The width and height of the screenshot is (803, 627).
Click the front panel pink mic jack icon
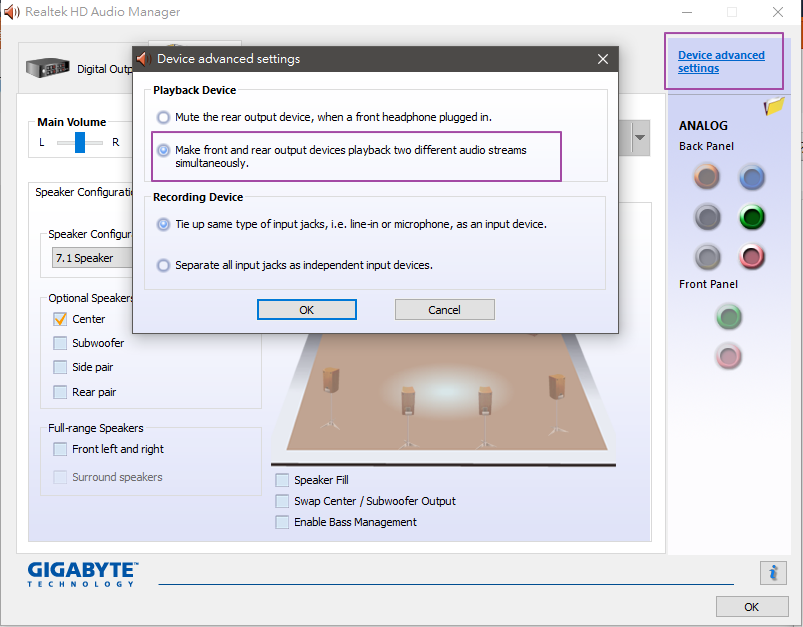tap(728, 355)
